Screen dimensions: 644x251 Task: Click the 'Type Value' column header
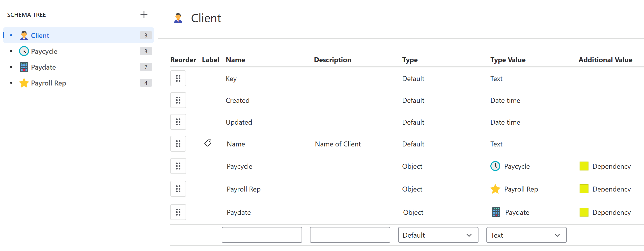pyautogui.click(x=508, y=60)
